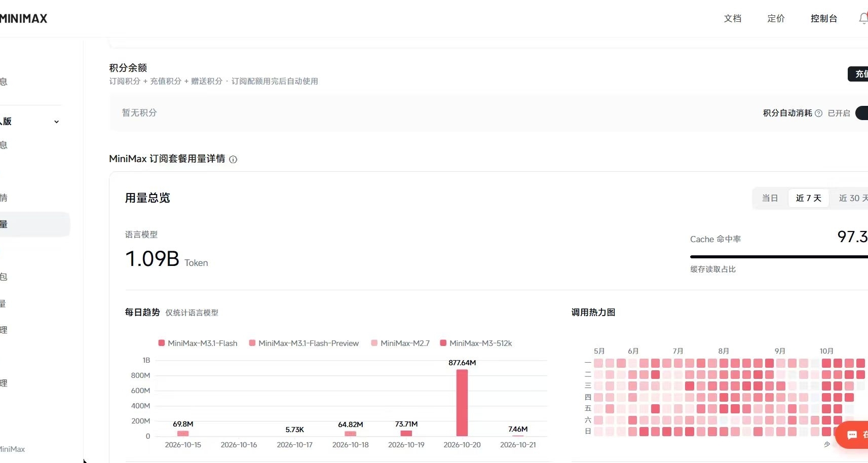Image resolution: width=868 pixels, height=463 pixels.
Task: Click the 2026-10-19 bar in daily trend
Action: pyautogui.click(x=406, y=433)
